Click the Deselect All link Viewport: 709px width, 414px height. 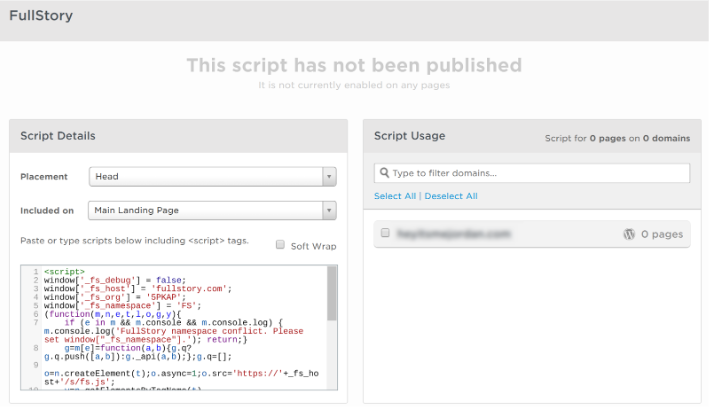[x=451, y=196]
